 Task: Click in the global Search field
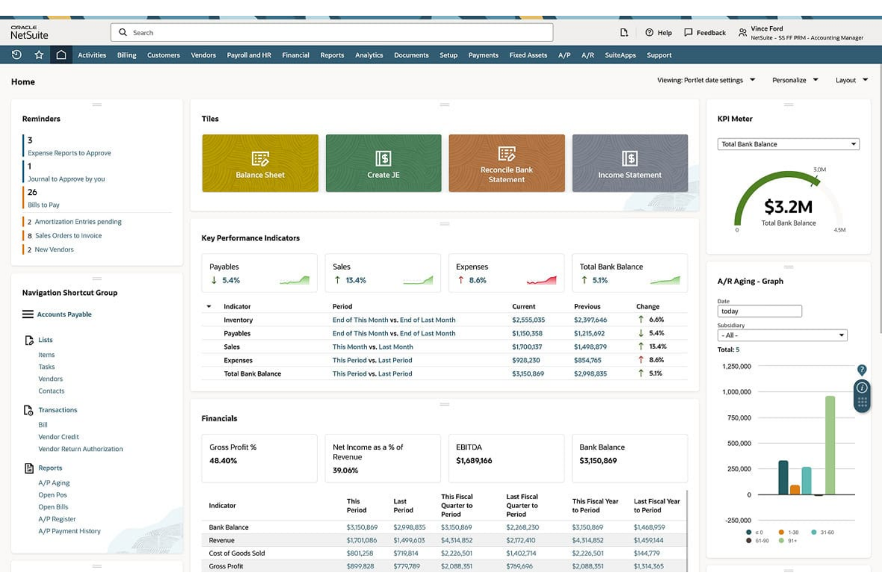[x=332, y=32]
